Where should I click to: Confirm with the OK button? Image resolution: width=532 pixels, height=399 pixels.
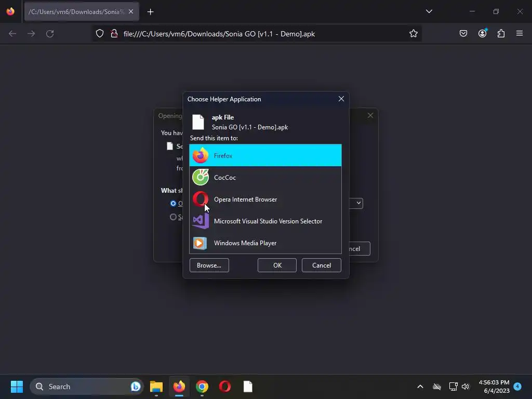point(277,265)
